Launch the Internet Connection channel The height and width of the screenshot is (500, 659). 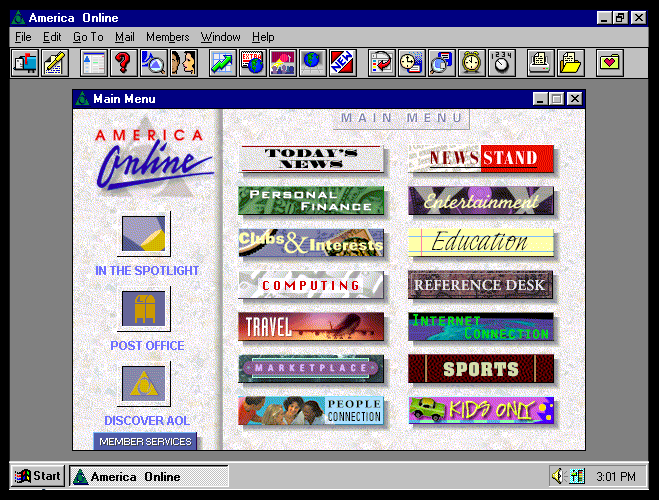point(481,326)
